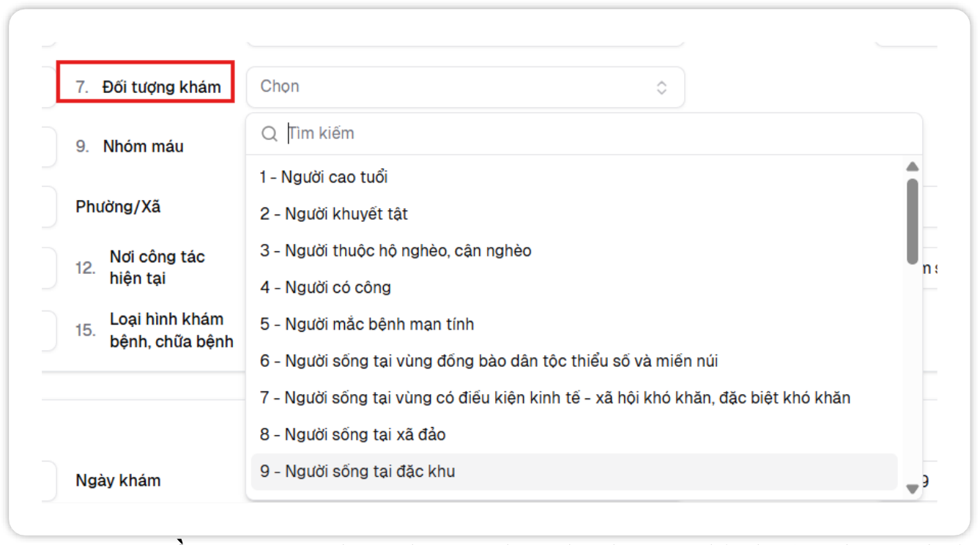Click the Tìm kiếm search box
The image size is (980, 545).
click(584, 134)
